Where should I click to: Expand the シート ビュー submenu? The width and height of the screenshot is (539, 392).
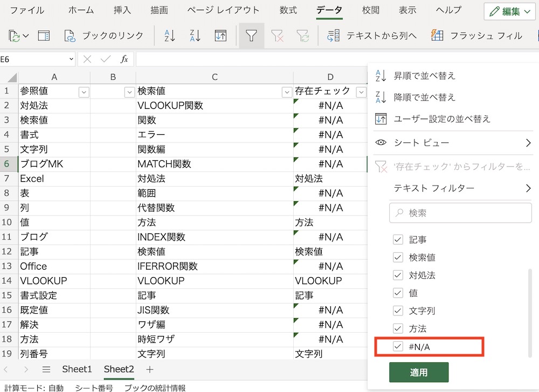coord(528,143)
